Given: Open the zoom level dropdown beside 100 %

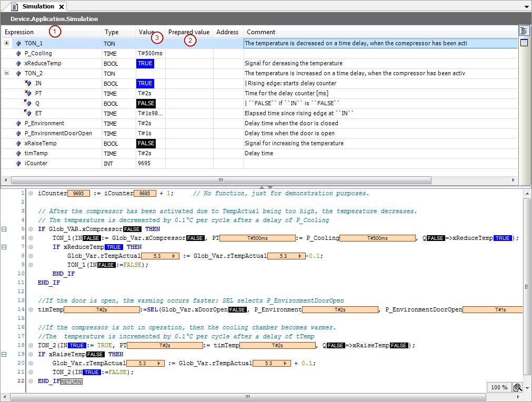Looking at the screenshot, I should tap(527, 388).
